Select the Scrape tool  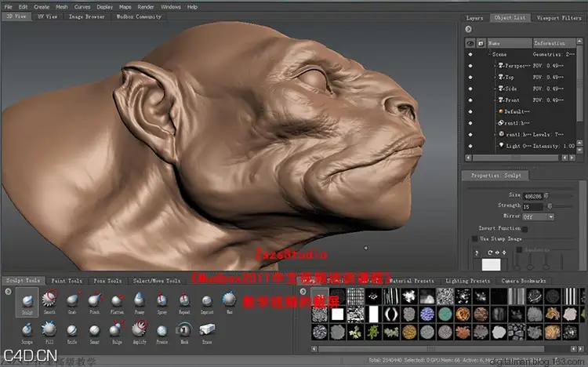point(27,332)
